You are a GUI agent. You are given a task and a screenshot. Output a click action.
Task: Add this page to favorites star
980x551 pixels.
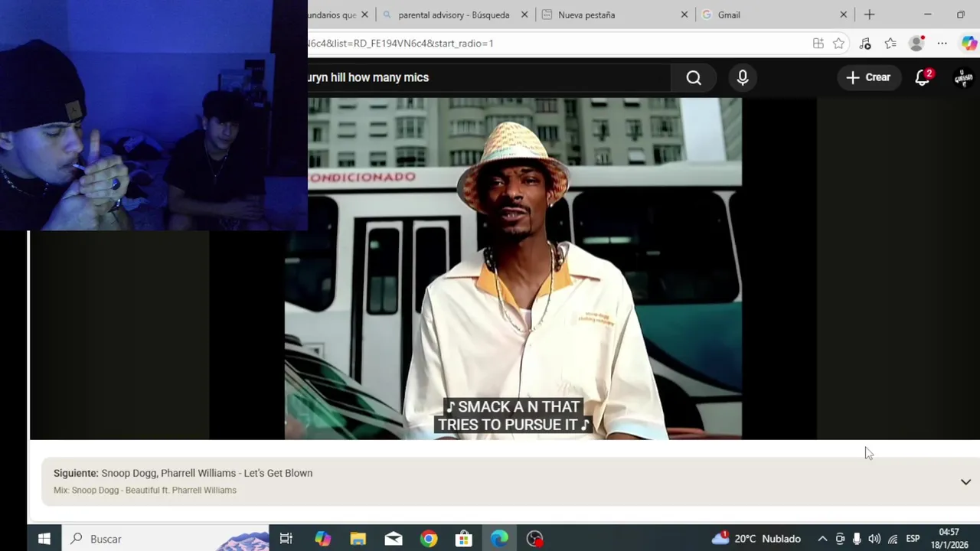coord(839,44)
